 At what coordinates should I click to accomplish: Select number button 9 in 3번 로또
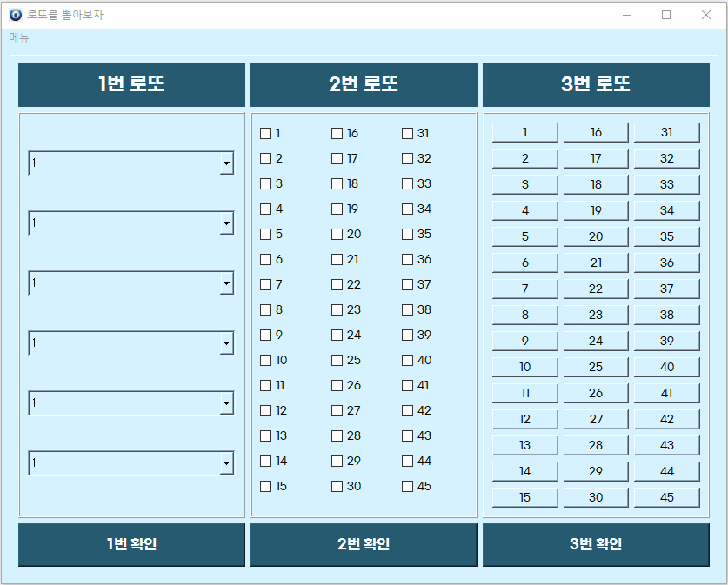[525, 341]
